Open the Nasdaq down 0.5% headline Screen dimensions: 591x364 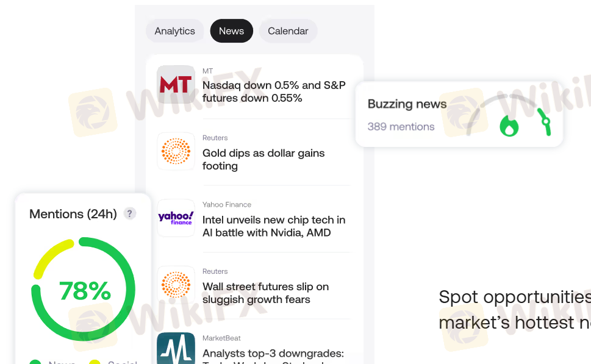click(x=274, y=91)
